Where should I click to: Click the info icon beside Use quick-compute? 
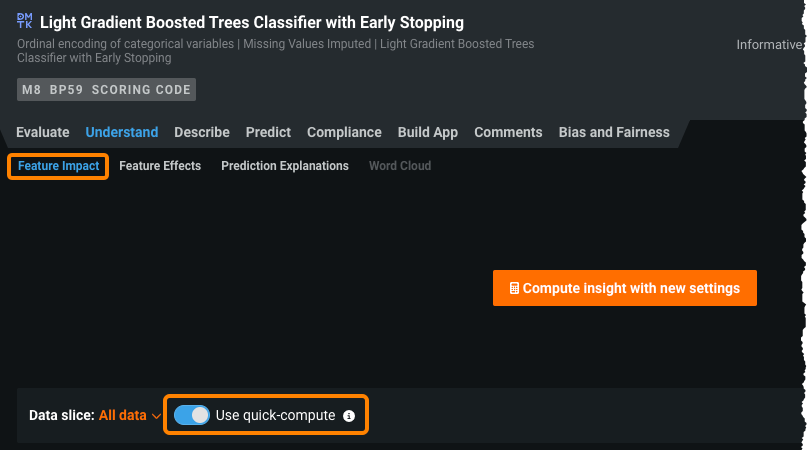349,416
